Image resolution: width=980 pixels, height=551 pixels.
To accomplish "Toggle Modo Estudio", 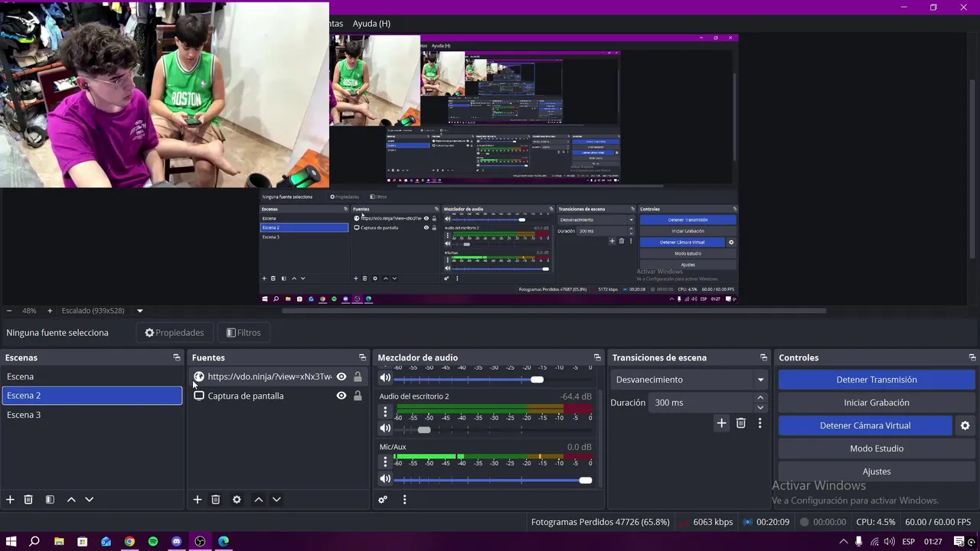I will 877,448.
